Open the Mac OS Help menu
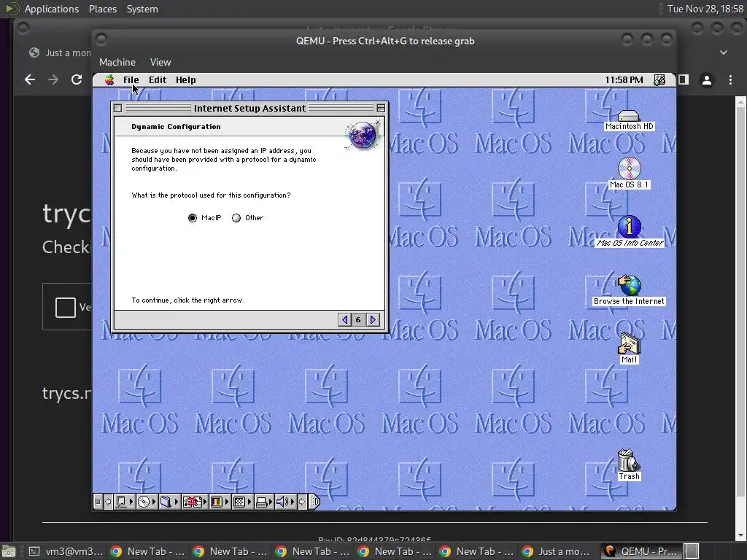This screenshot has width=747, height=560. (185, 80)
